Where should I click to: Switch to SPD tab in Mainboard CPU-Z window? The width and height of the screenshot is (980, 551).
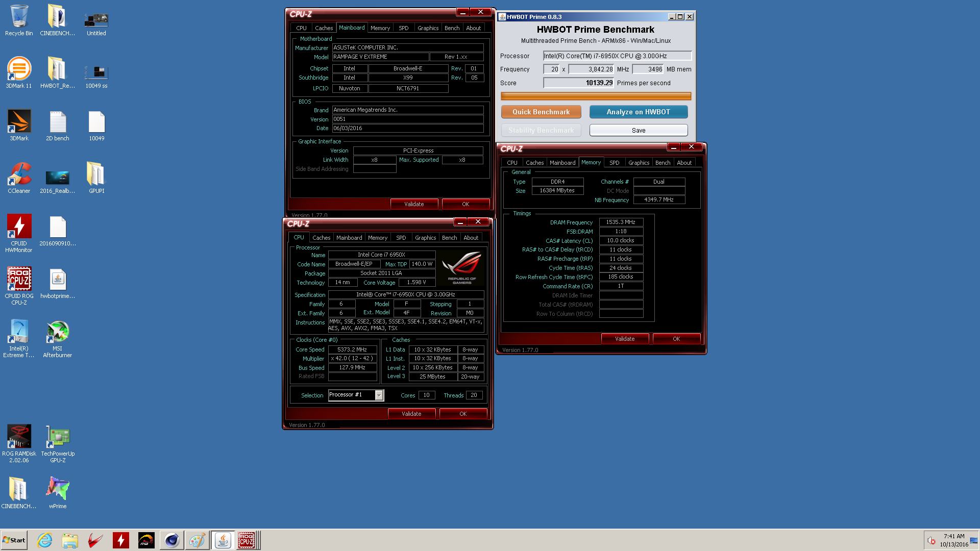[403, 28]
